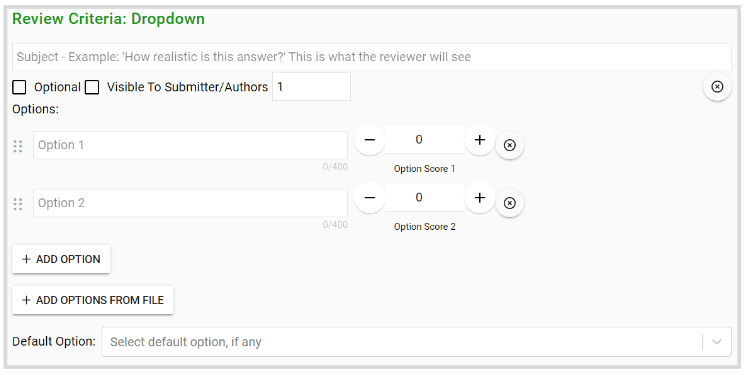746x375 pixels.
Task: Click ADD OPTIONS FROM FILE button
Action: click(x=93, y=300)
